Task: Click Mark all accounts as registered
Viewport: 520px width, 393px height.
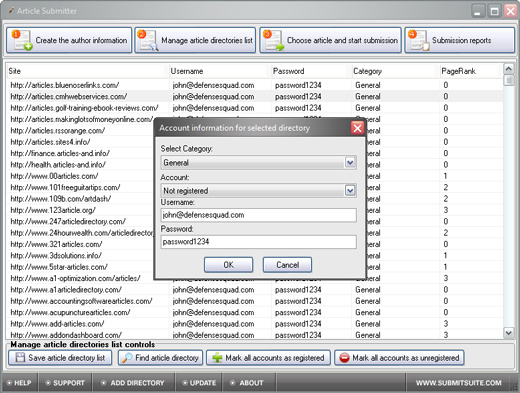Action: tap(268, 358)
